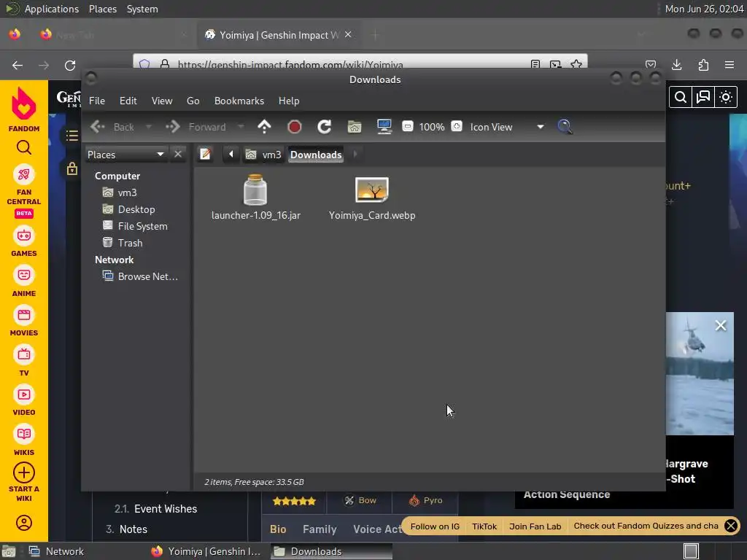Open the wiki discussions chat icon
Screen dimensions: 747x560
click(x=703, y=98)
